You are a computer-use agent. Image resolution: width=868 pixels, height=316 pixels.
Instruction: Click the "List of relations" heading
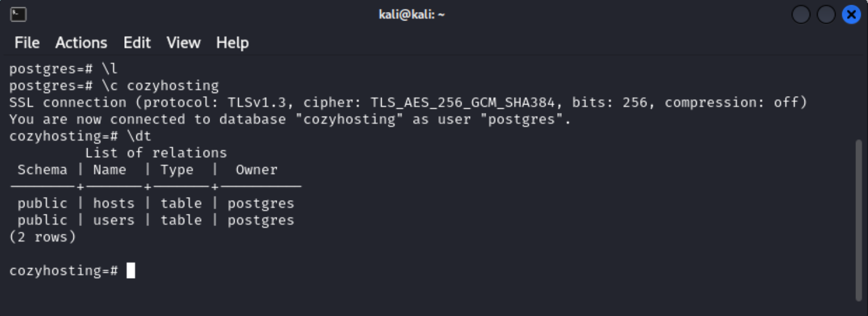(156, 153)
